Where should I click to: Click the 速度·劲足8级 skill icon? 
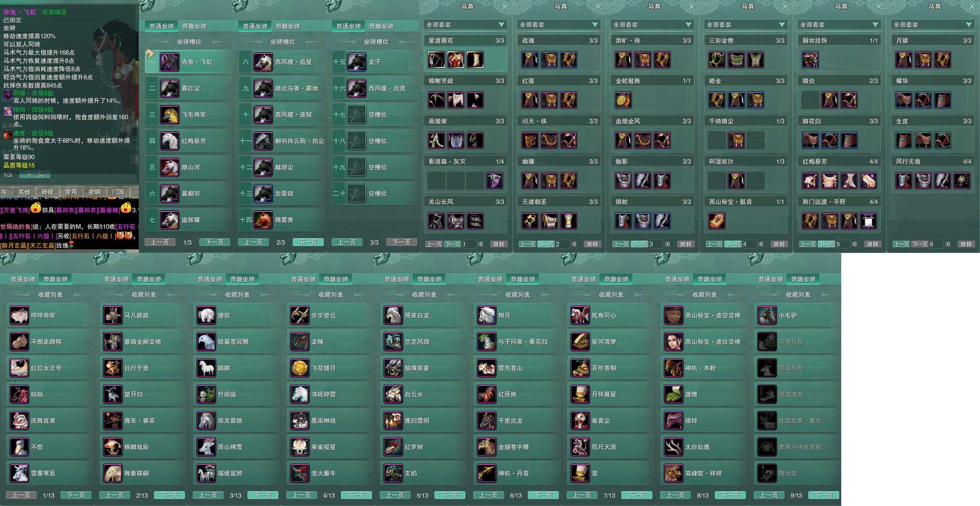pos(8,135)
